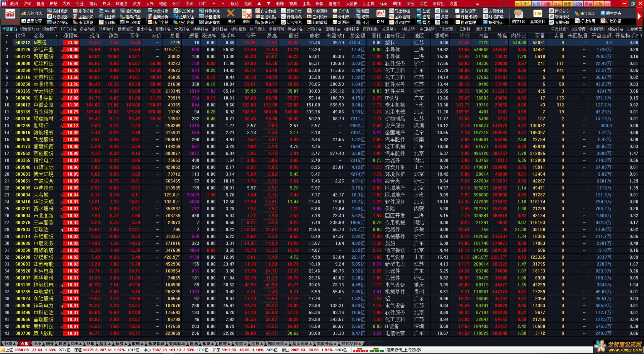Open 导出数据 export data
Image resolution: width=644 pixels, height=354 pixels.
[x=399, y=11]
